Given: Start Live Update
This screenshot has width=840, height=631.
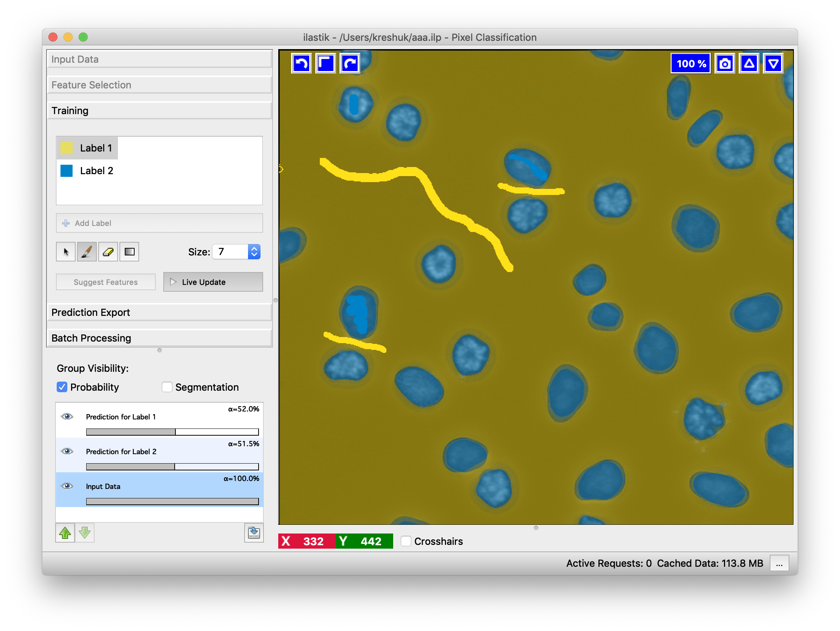Looking at the screenshot, I should [x=213, y=282].
